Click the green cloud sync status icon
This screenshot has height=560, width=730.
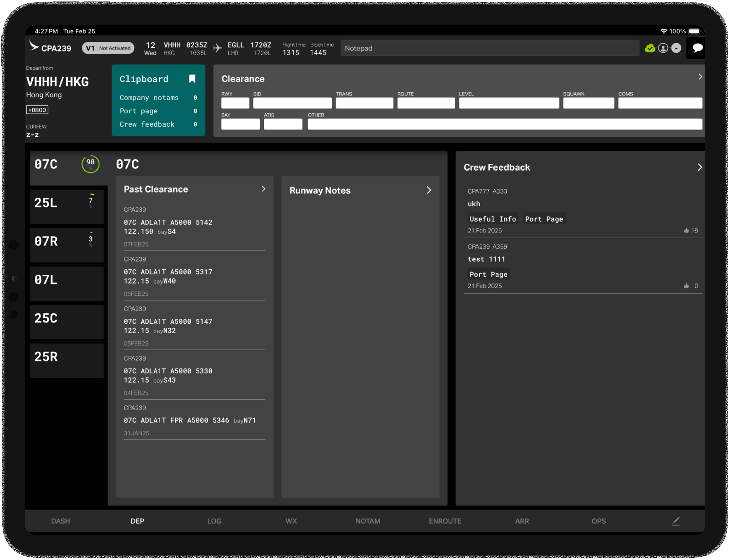pos(650,48)
